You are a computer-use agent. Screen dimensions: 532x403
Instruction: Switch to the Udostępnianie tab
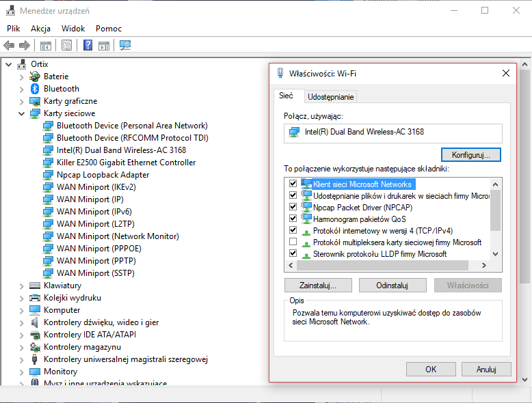click(x=330, y=97)
